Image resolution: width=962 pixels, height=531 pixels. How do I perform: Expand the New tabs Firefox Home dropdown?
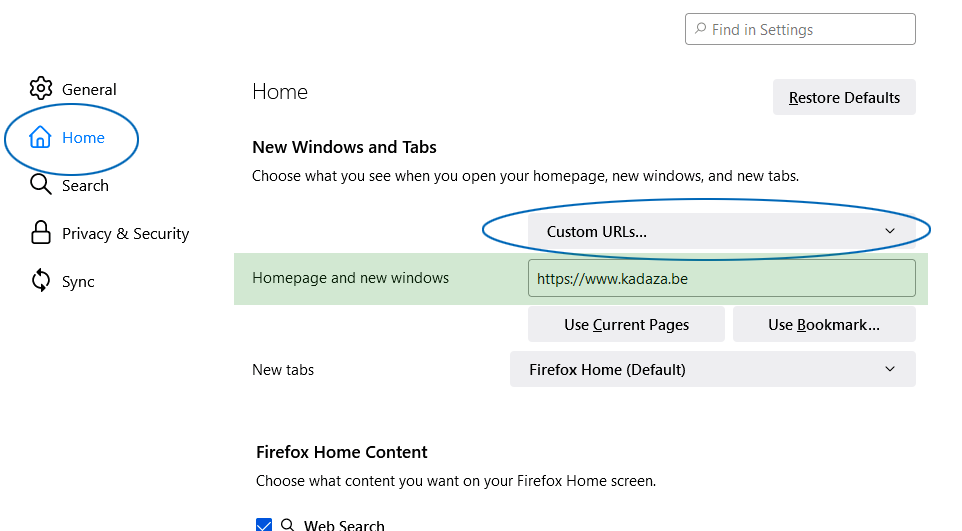point(712,370)
